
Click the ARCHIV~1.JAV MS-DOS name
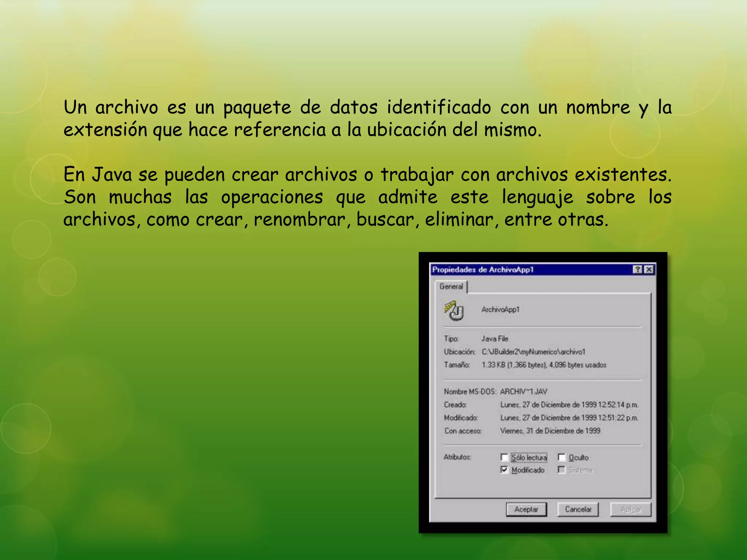click(x=523, y=392)
